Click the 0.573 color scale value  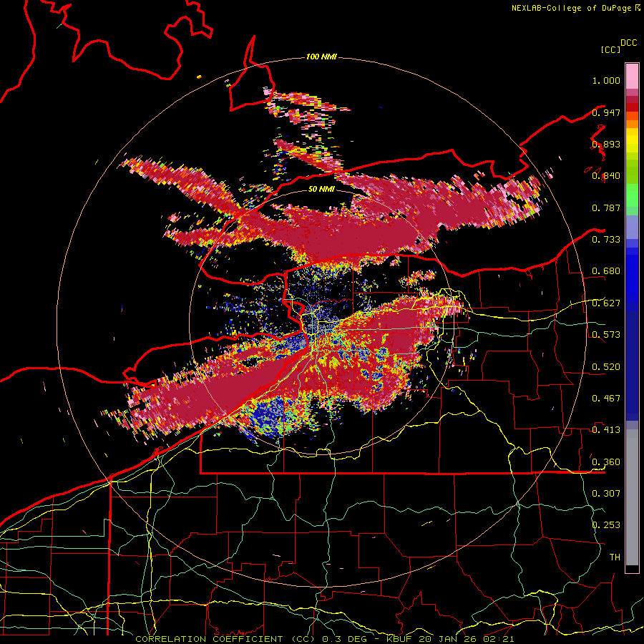(x=606, y=334)
